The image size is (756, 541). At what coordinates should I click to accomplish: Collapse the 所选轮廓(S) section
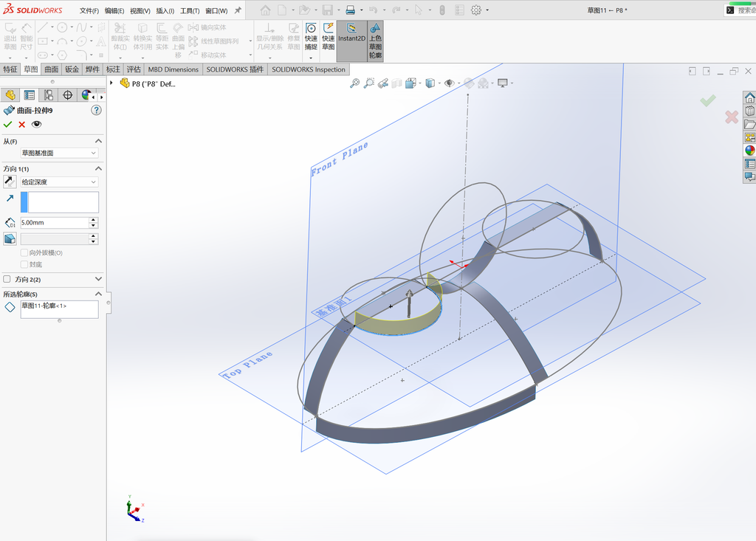click(x=98, y=294)
